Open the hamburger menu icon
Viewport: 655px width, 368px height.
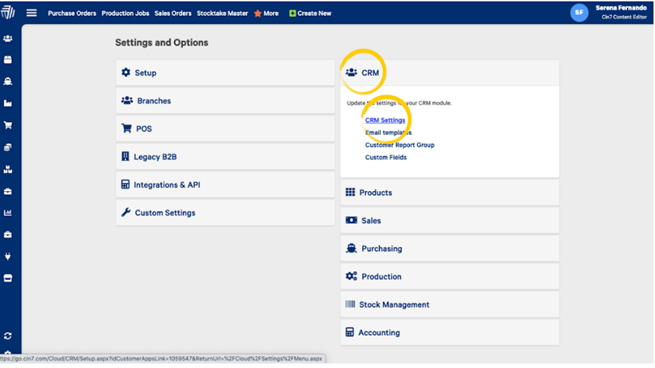[x=31, y=13]
